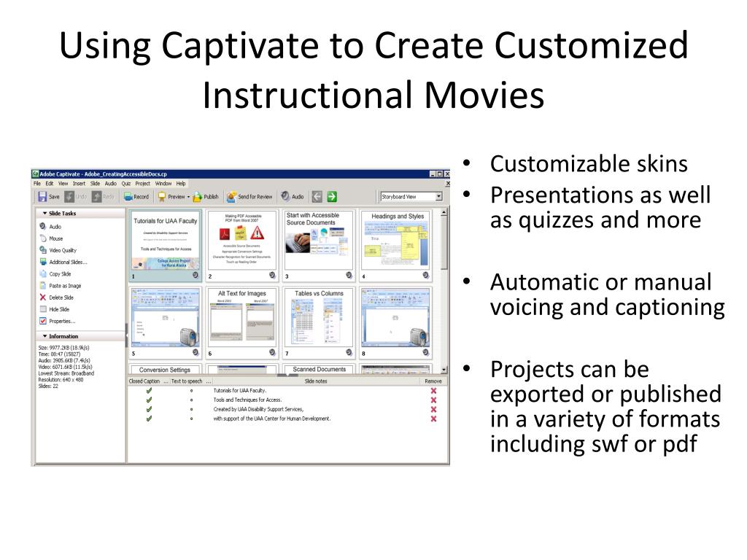747x560 pixels.
Task: Click the Publish toolbar icon
Action: tap(197, 196)
